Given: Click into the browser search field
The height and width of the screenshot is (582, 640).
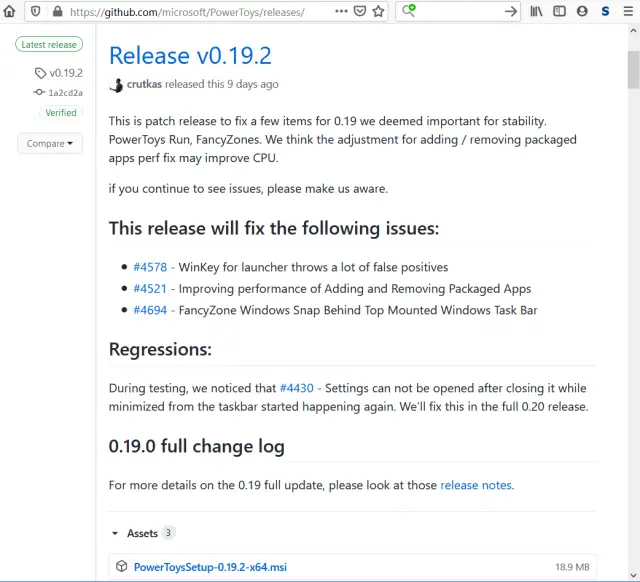Looking at the screenshot, I should (459, 11).
